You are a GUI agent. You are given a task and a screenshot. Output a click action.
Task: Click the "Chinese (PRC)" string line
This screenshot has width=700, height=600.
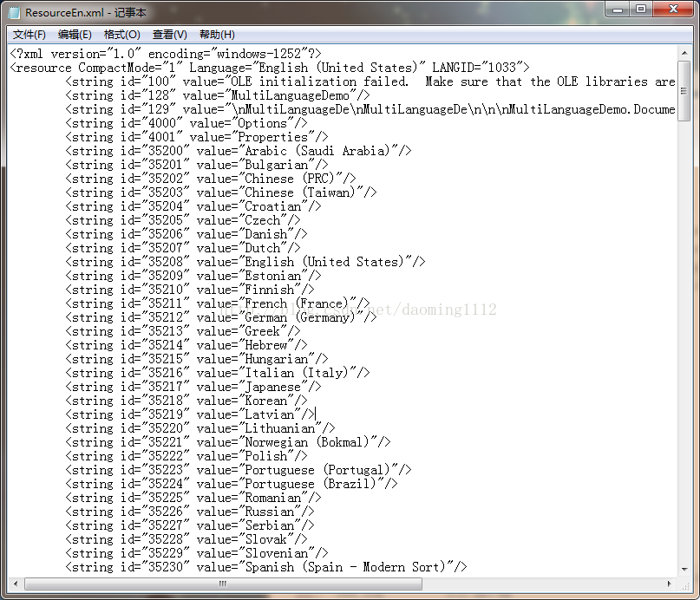click(x=210, y=179)
